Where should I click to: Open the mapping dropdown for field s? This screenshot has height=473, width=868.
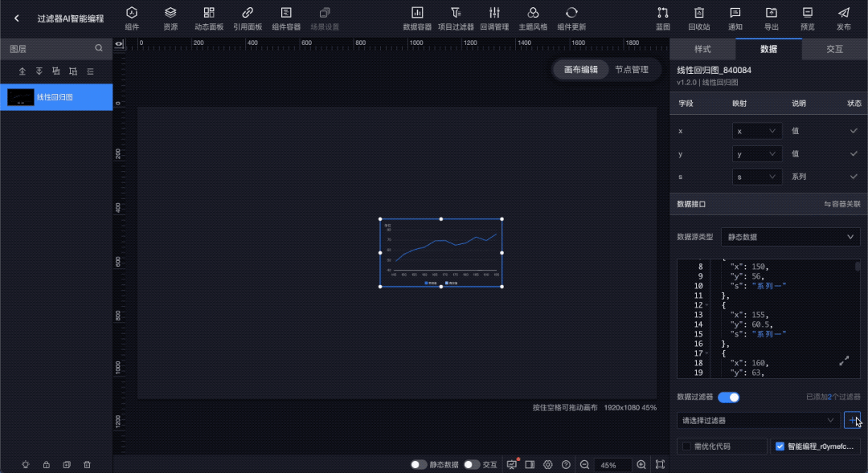pos(756,176)
